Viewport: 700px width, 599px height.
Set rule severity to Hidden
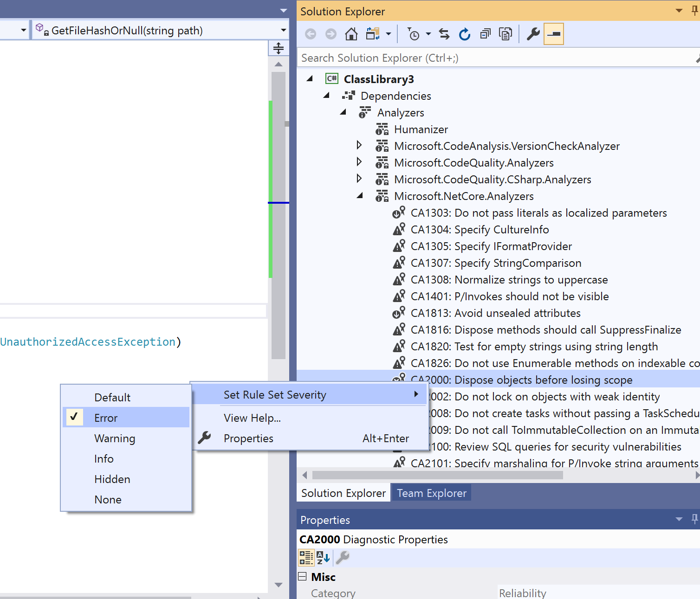(112, 479)
